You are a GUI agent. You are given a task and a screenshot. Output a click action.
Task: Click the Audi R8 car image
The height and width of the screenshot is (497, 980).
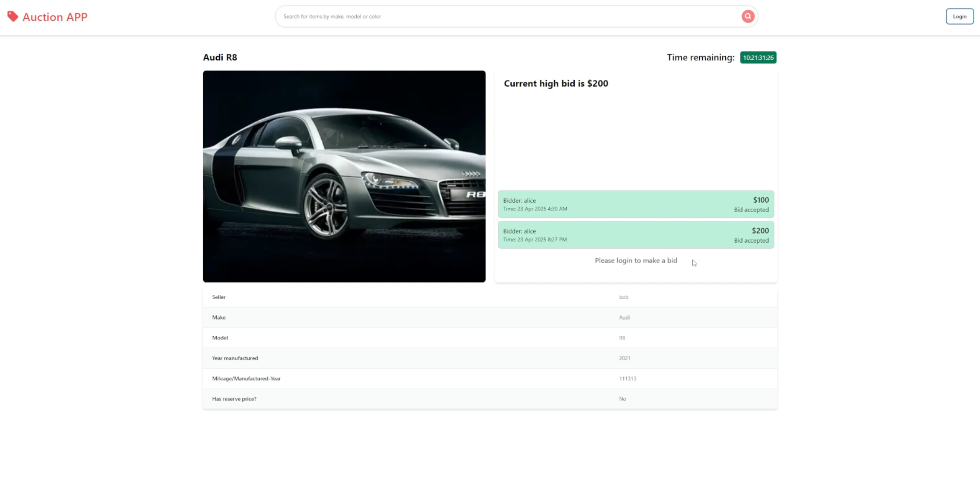344,176
